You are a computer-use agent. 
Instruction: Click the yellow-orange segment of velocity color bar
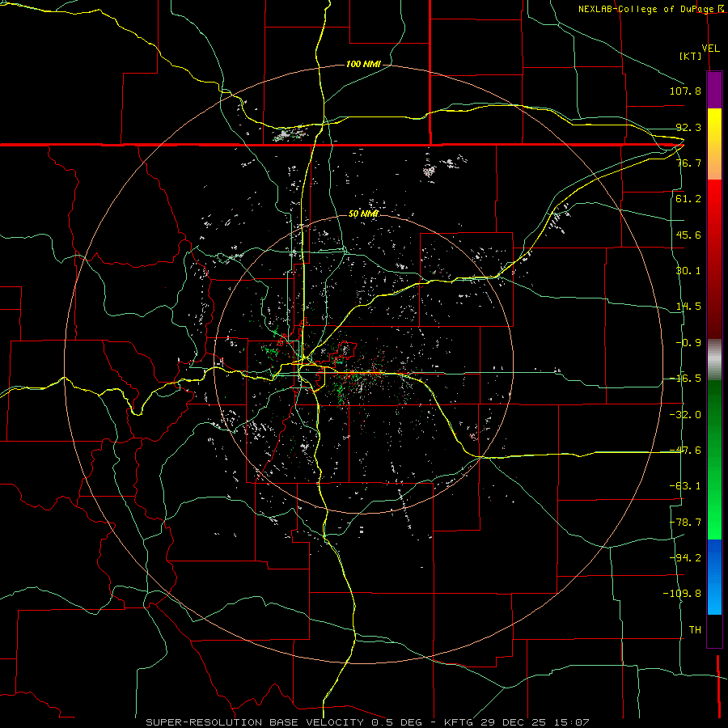[x=714, y=144]
